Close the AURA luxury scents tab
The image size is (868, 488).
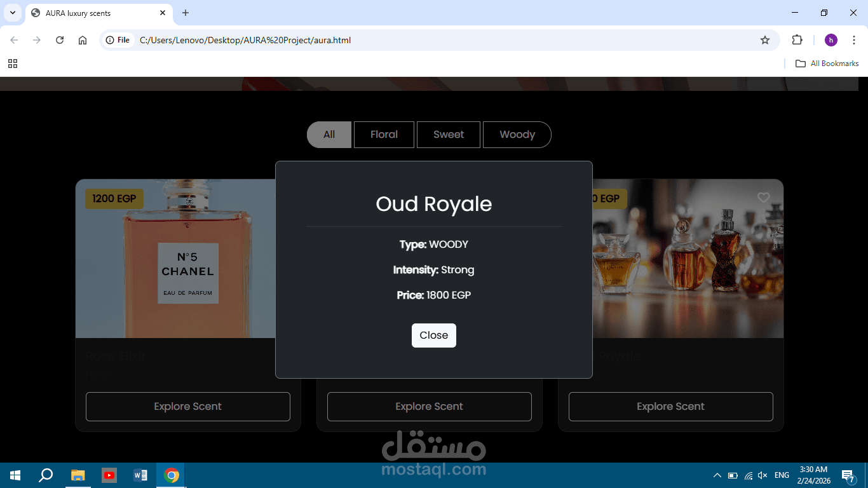point(163,13)
